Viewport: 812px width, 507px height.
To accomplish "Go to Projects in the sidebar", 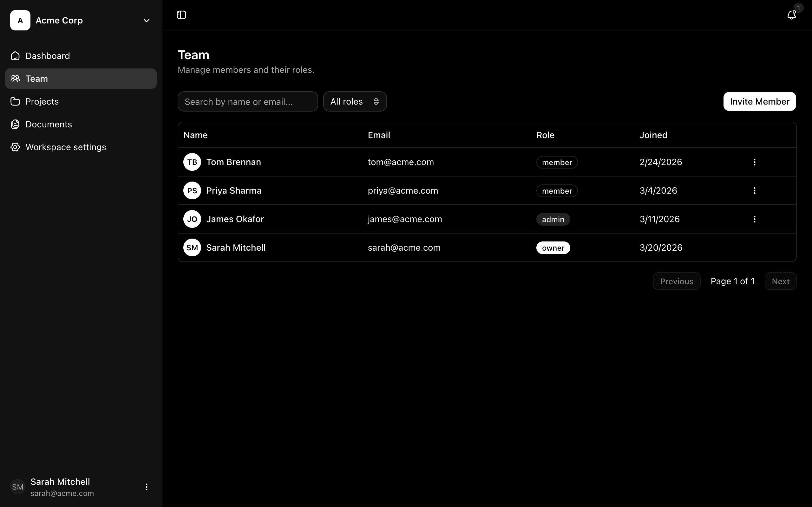I will point(42,102).
